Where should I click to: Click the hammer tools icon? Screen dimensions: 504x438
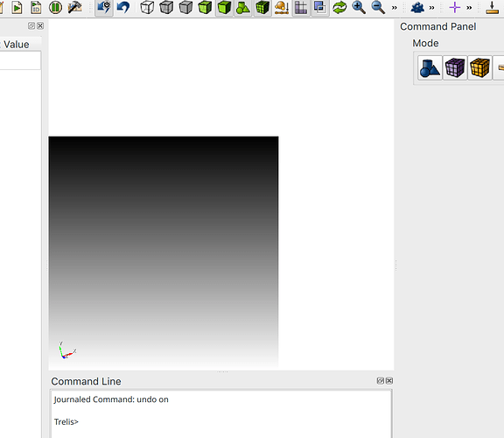click(74, 7)
